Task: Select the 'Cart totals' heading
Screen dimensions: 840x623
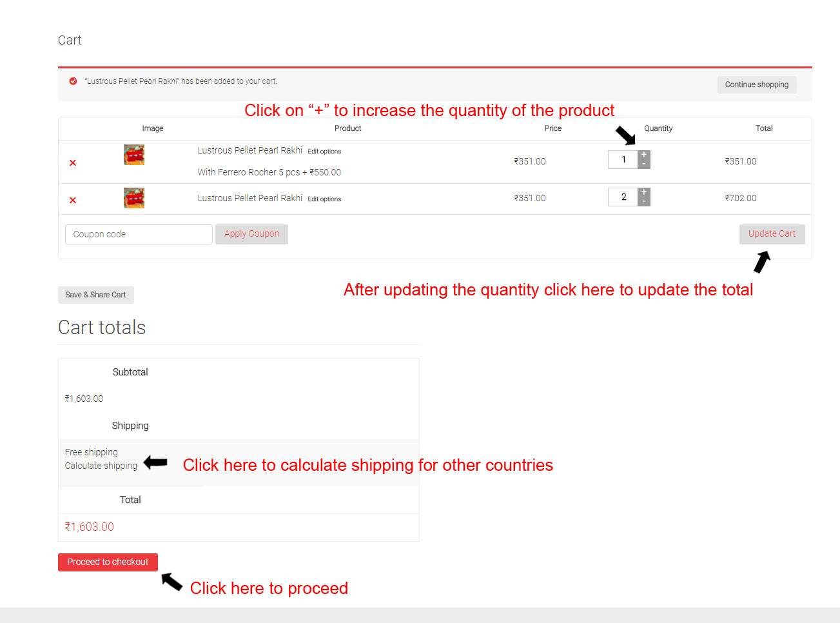Action: click(102, 328)
